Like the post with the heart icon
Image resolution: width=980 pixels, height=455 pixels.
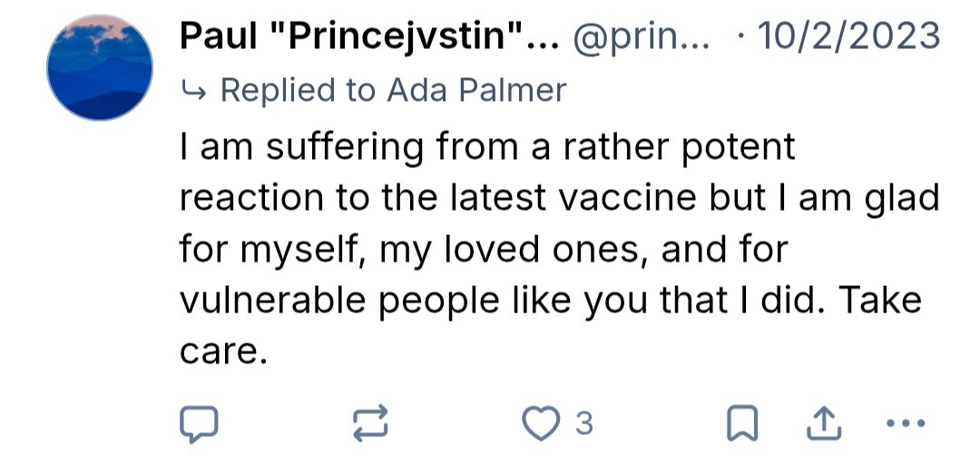pyautogui.click(x=543, y=421)
